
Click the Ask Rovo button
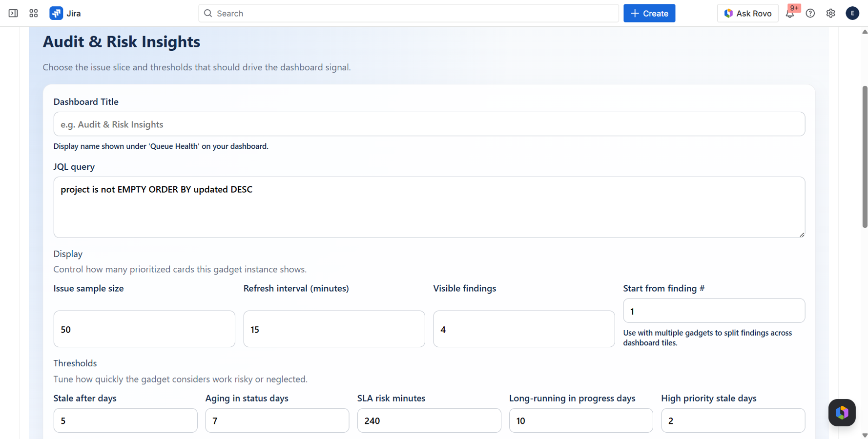coord(747,13)
